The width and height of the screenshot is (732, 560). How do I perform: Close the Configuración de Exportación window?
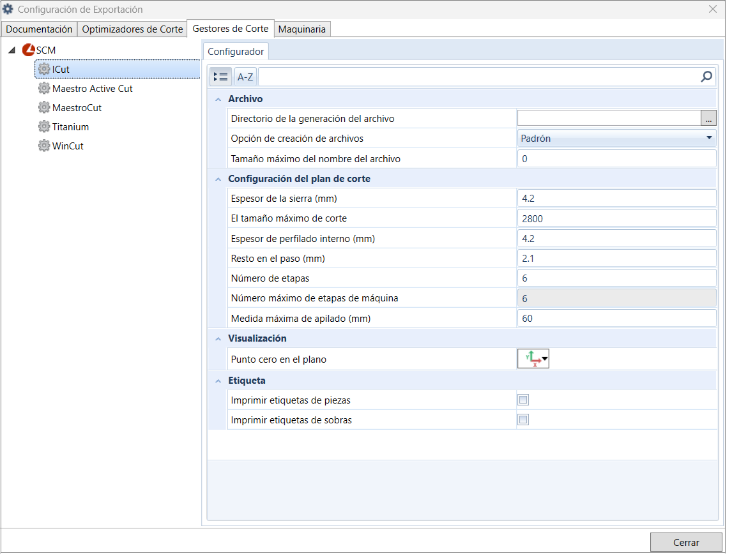[712, 9]
